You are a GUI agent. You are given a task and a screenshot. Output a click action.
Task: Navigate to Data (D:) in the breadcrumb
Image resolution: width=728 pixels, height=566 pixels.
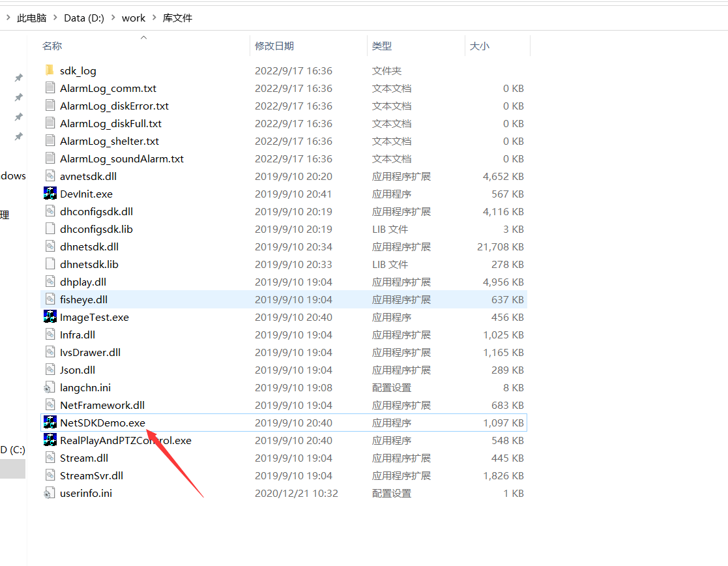(84, 18)
